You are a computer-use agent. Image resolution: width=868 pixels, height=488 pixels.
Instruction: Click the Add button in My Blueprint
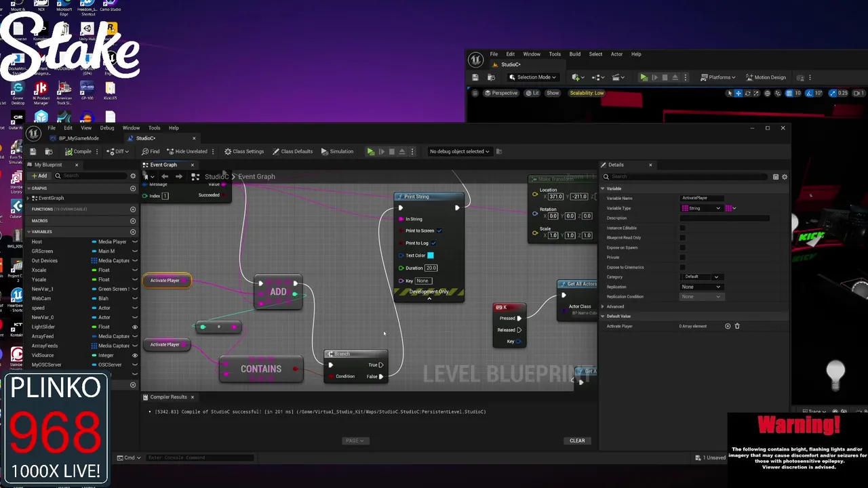pyautogui.click(x=39, y=176)
